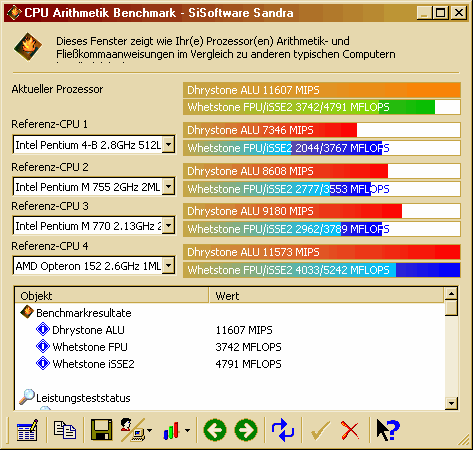Click the Dhrystone ALU 11573 MIPS bar
This screenshot has height=450, width=473.
click(322, 252)
